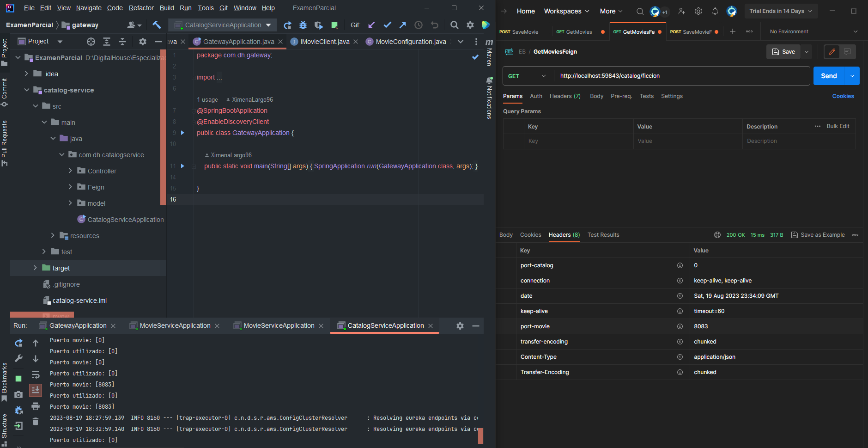This screenshot has height=448, width=868.
Task: Click the Query Params Key field
Action: [x=578, y=141]
